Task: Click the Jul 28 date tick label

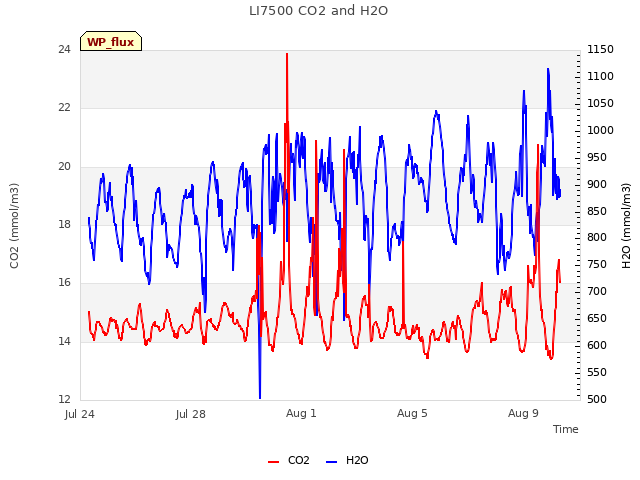Action: [191, 414]
